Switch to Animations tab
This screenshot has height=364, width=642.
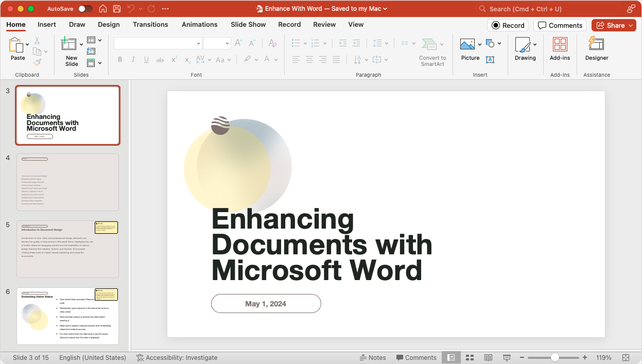[x=200, y=24]
